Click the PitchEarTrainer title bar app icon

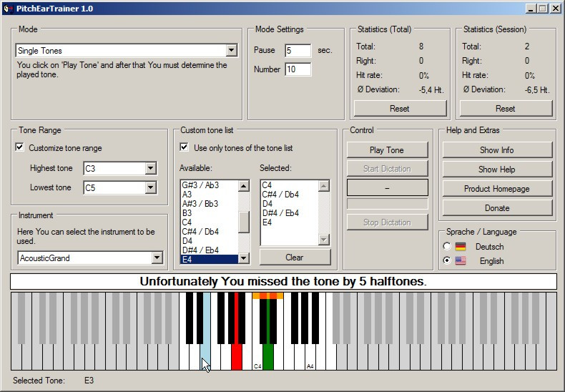tap(8, 9)
